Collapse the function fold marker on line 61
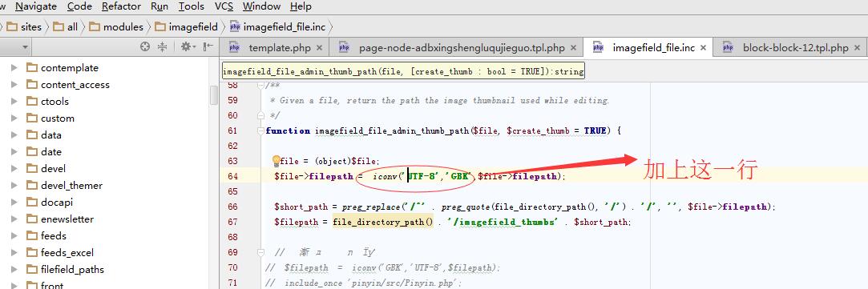 [260, 131]
